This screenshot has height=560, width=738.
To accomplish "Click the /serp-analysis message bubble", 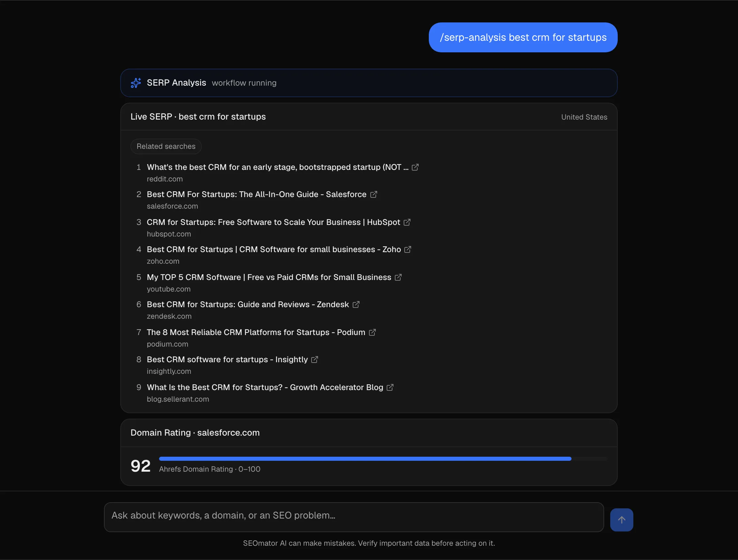I will click(523, 37).
